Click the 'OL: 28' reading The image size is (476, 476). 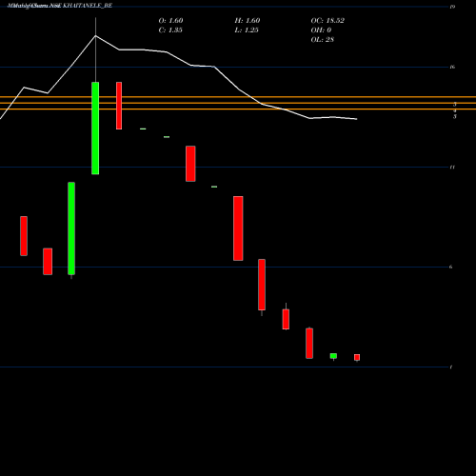323,40
